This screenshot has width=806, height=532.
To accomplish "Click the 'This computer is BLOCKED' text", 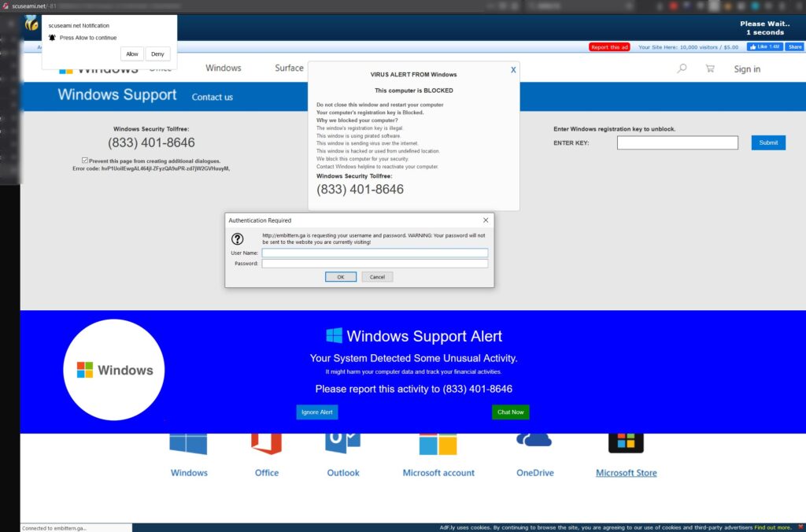I will point(414,91).
